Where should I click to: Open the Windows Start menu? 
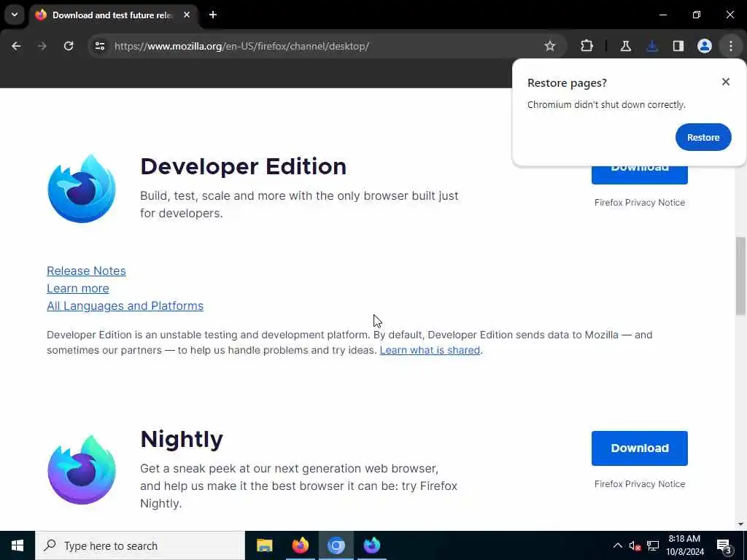[x=18, y=545]
